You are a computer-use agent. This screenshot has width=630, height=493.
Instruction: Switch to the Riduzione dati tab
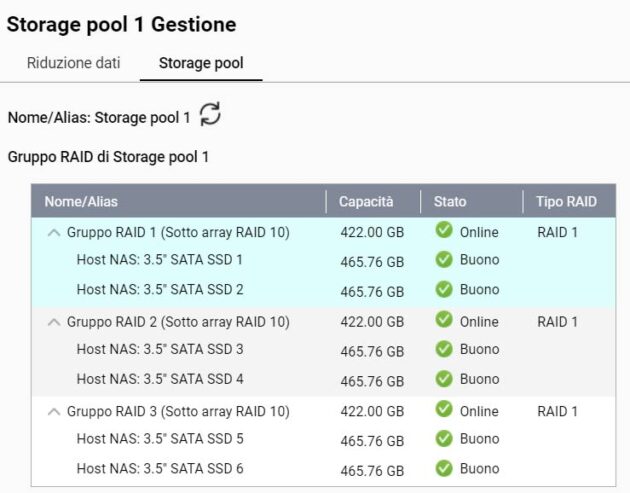tap(73, 63)
